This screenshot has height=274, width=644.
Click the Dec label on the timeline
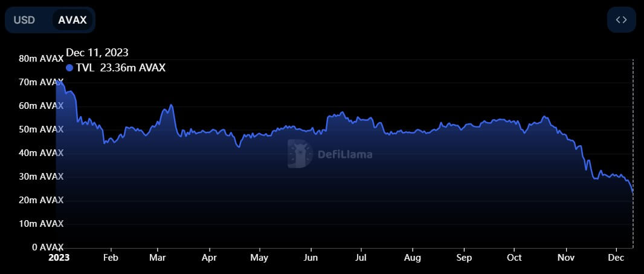[x=616, y=256]
